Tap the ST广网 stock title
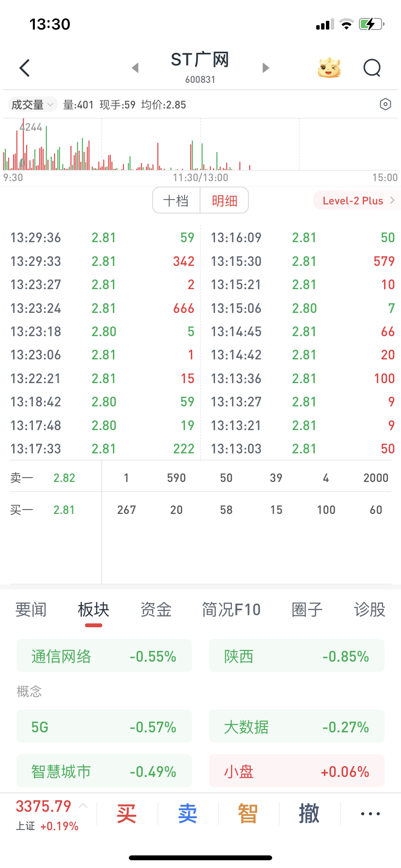 pos(200,60)
